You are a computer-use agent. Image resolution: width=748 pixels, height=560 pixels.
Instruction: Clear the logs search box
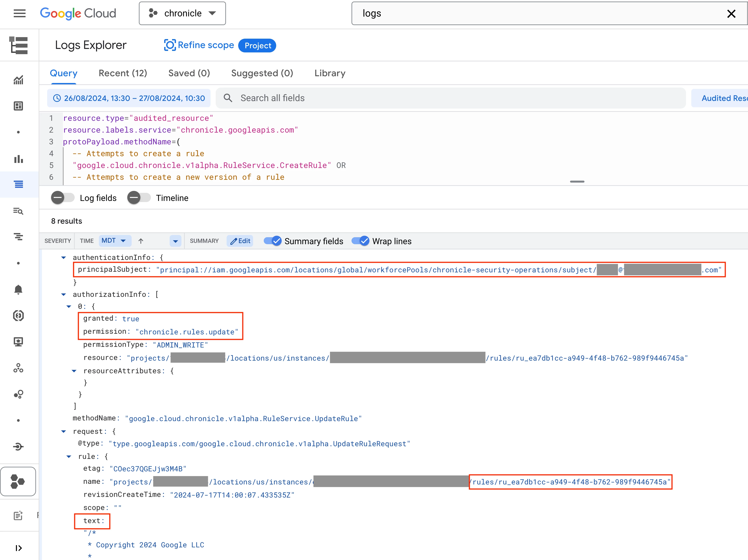(x=731, y=14)
